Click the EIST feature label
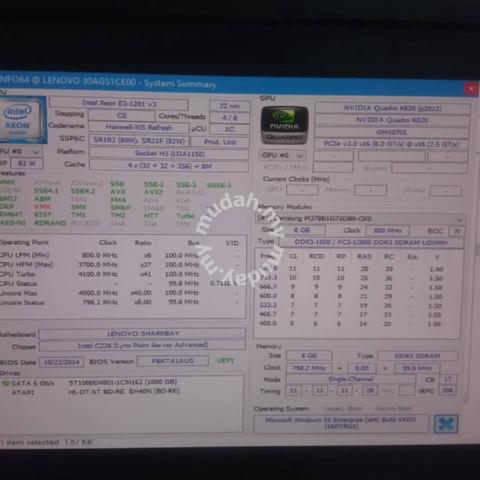 43,215
